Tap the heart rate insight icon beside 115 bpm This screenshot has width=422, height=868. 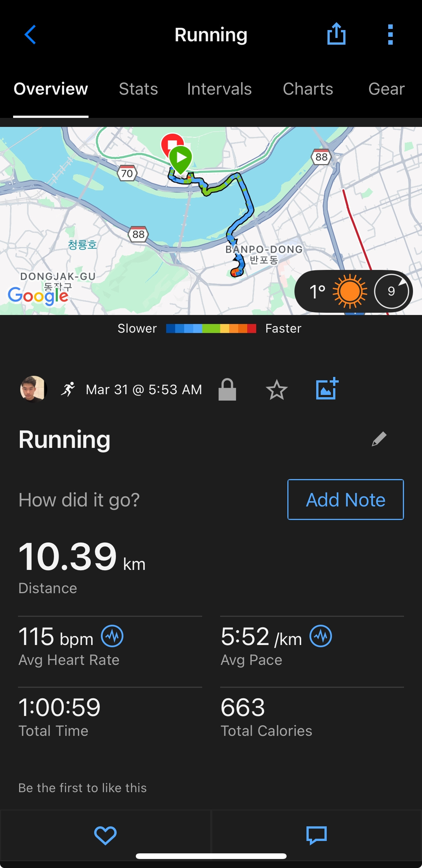click(x=112, y=636)
